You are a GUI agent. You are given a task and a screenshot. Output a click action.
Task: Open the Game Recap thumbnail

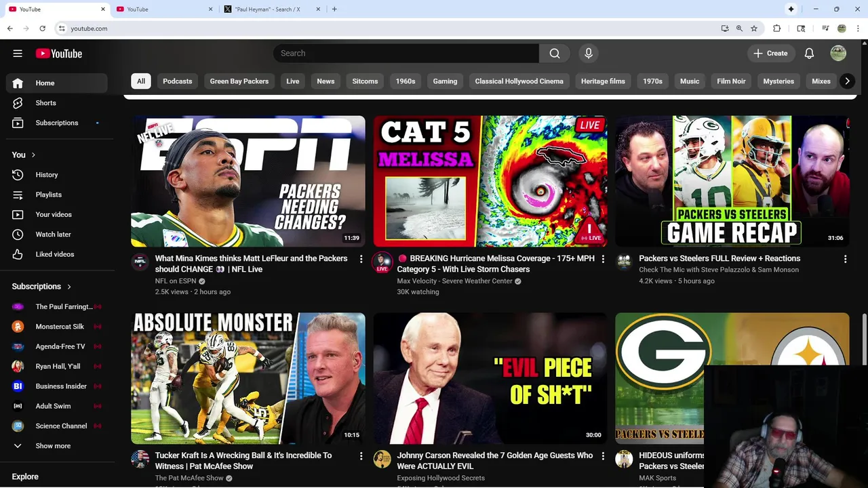[x=732, y=181]
